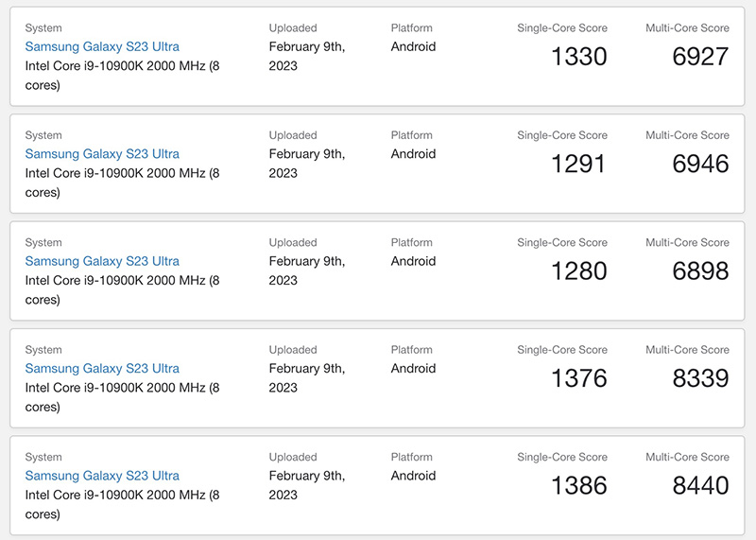
Task: Open Samsung Galaxy S23 Ultra link scoring 1386
Action: pos(102,476)
